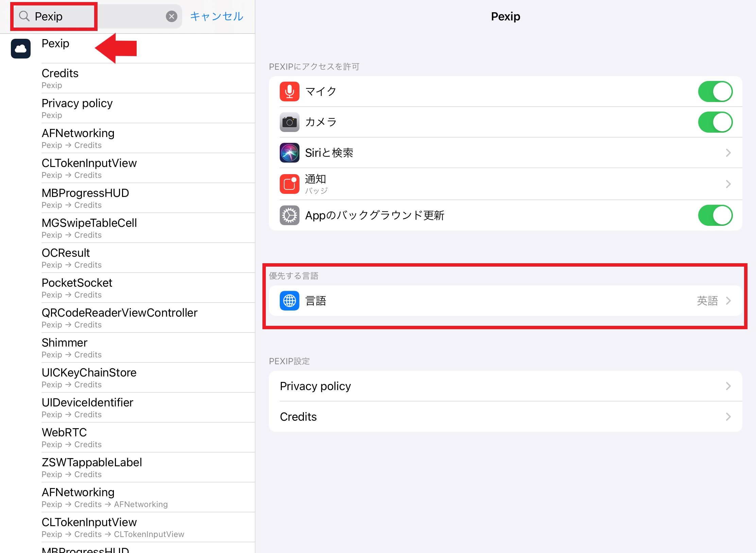This screenshot has height=553, width=756.
Task: Tap the キャンセル cancel button
Action: pyautogui.click(x=217, y=16)
